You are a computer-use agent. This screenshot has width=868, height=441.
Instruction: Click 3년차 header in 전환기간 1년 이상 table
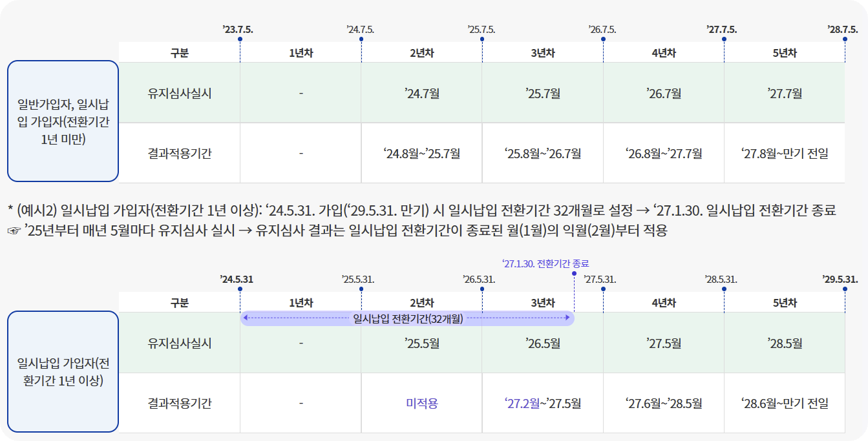point(542,302)
